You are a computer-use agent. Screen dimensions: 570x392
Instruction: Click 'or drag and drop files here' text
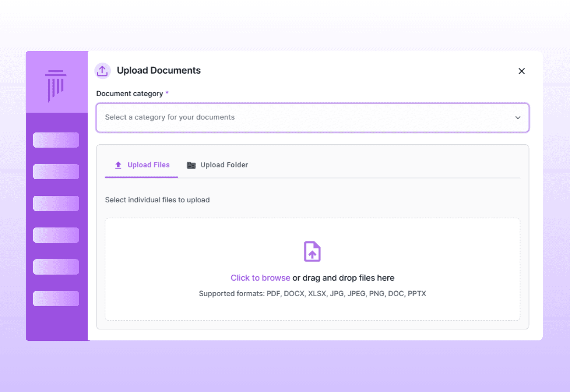[343, 278]
